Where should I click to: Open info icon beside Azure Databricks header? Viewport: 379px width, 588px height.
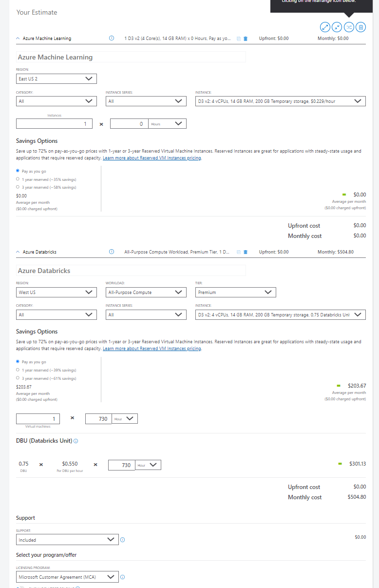[112, 252]
